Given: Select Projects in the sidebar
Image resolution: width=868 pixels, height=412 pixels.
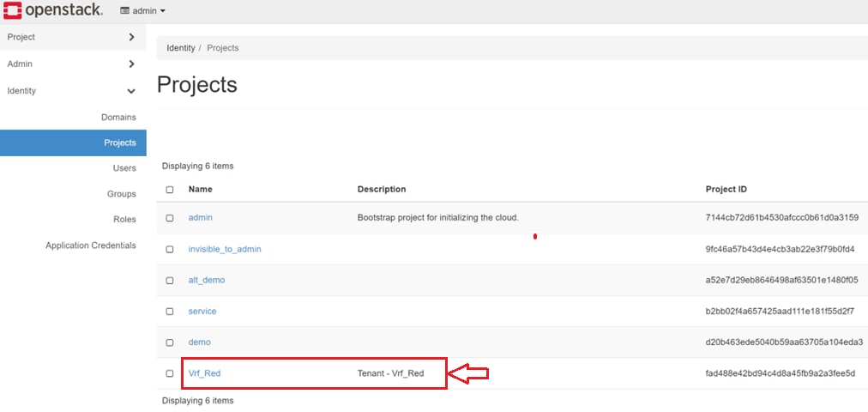Looking at the screenshot, I should (x=73, y=142).
